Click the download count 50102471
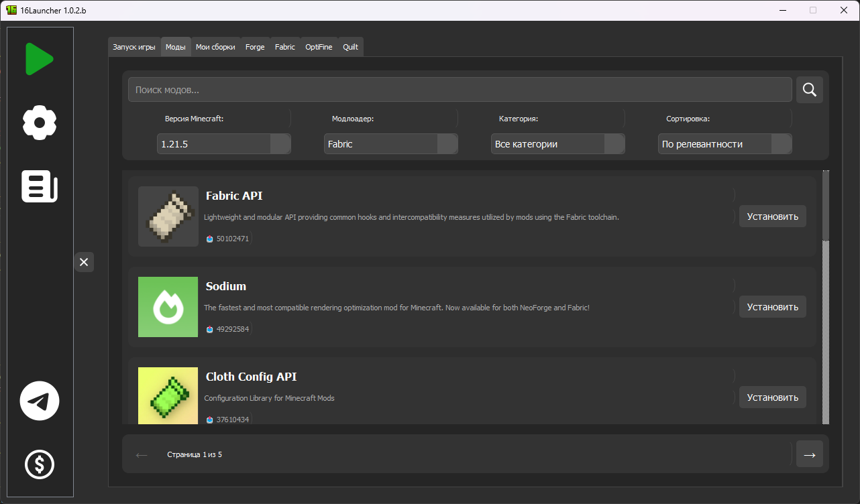 pos(233,239)
